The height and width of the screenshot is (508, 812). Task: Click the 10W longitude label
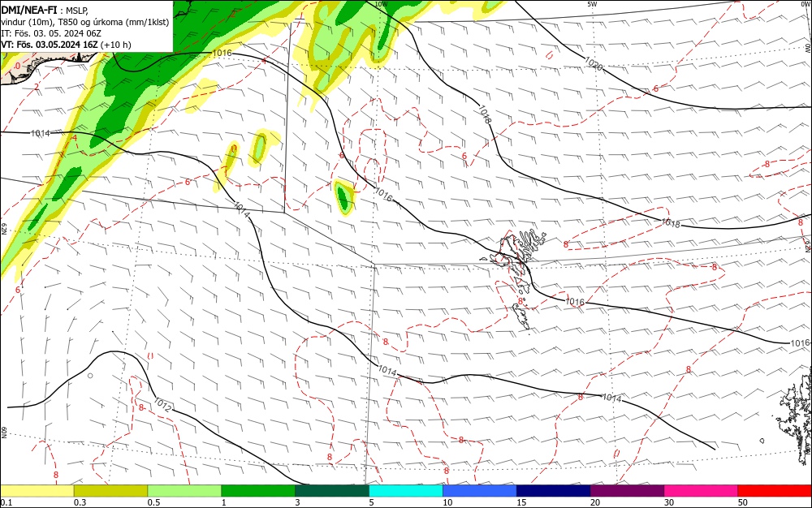pyautogui.click(x=381, y=4)
